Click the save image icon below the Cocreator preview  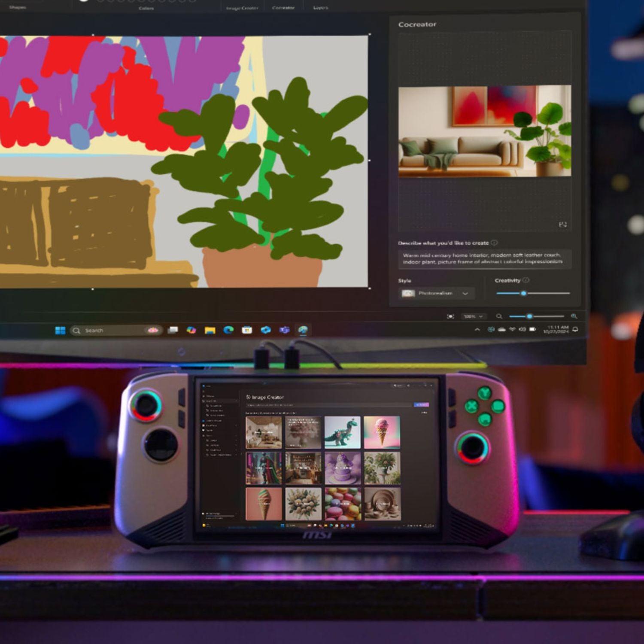[x=562, y=225]
